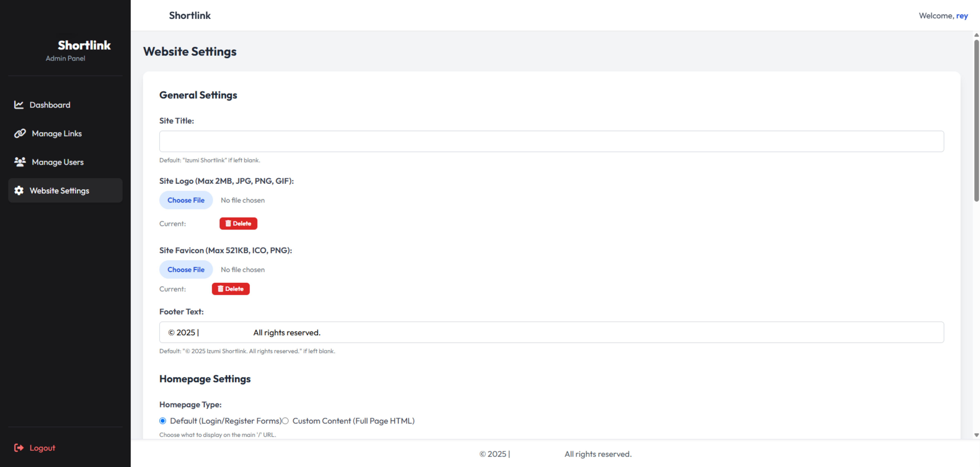Select Custom Content (Full Page HTML) radio
The height and width of the screenshot is (467, 980).
285,421
